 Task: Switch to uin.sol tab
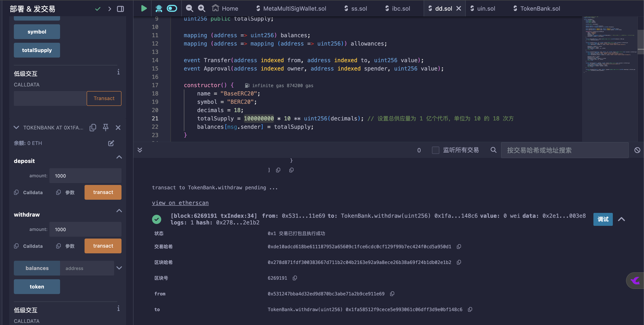[x=483, y=8]
